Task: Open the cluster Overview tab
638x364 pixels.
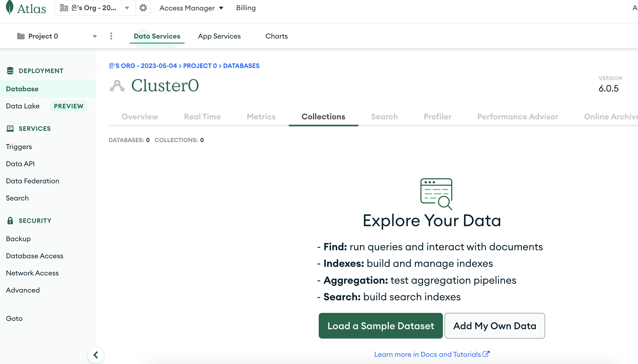Action: click(x=140, y=117)
